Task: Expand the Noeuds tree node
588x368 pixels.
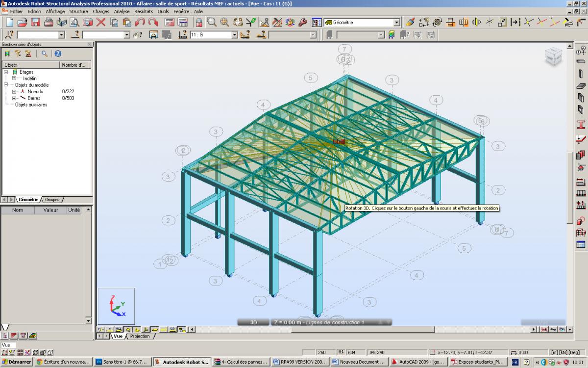Action: (x=14, y=92)
